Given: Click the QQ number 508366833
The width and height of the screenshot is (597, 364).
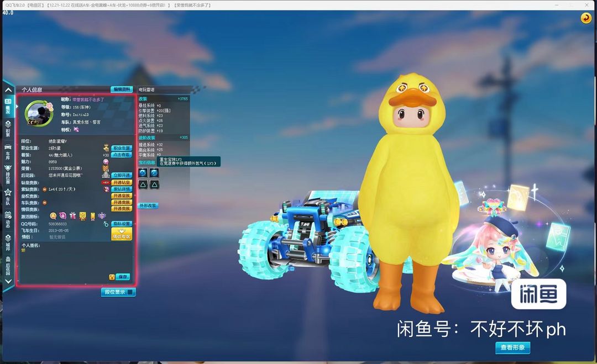Looking at the screenshot, I should coord(58,224).
